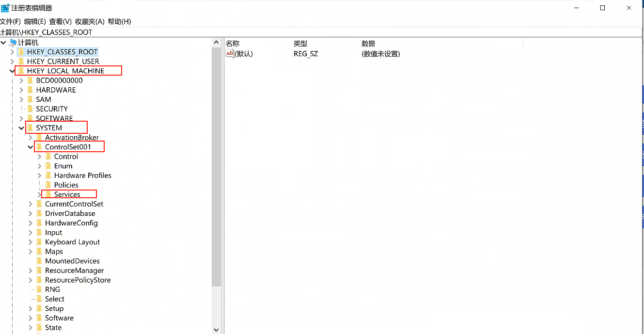This screenshot has width=644, height=334.
Task: Click the computer icon at tree root
Action: click(x=13, y=43)
